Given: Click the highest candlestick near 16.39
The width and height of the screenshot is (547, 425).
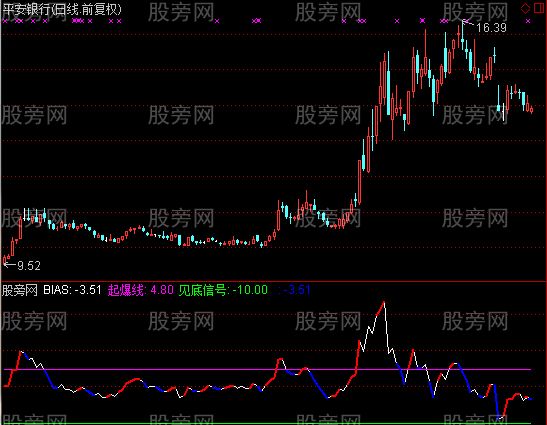Looking at the screenshot, I should click(x=462, y=38).
